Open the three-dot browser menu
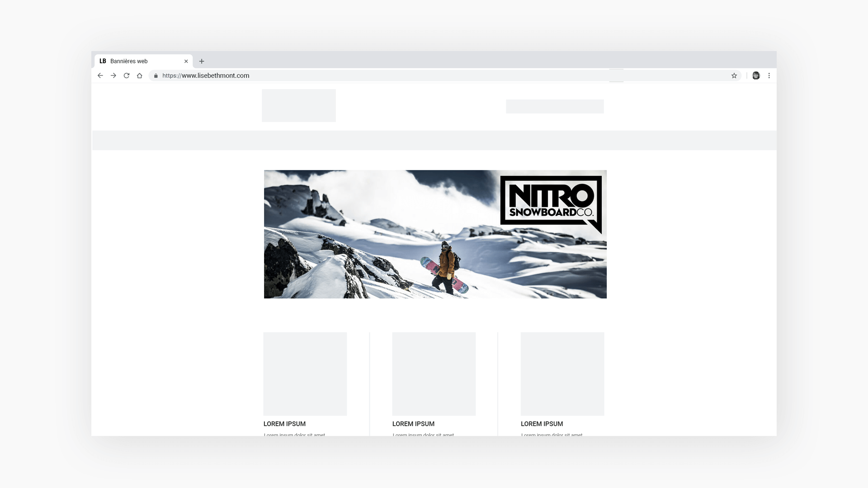Image resolution: width=868 pixels, height=488 pixels. [x=769, y=75]
